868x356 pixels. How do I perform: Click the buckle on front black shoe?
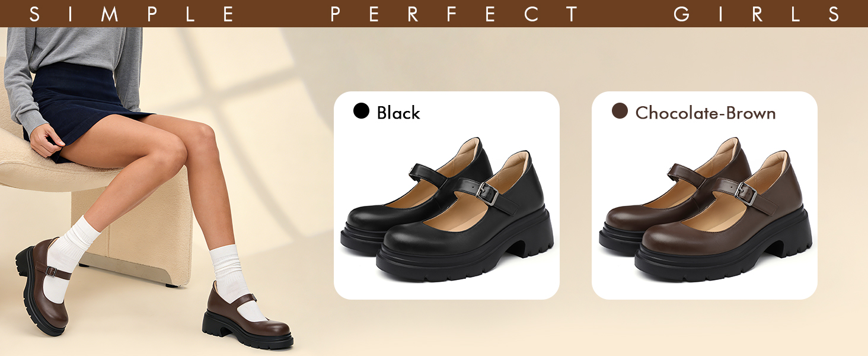(x=488, y=195)
